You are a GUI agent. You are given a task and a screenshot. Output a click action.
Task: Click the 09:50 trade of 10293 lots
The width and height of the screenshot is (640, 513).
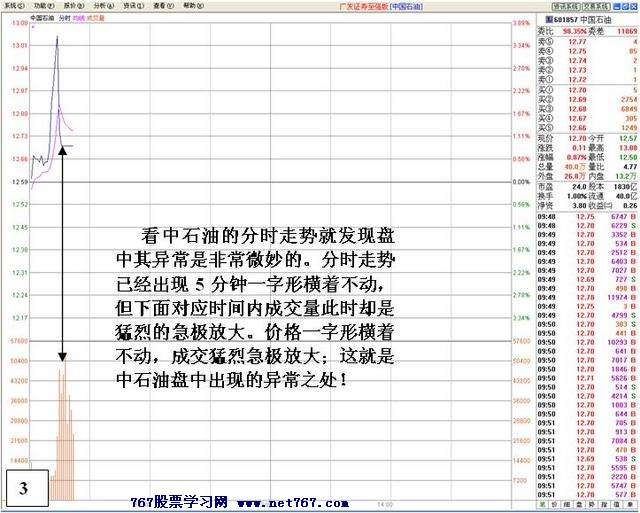point(587,342)
